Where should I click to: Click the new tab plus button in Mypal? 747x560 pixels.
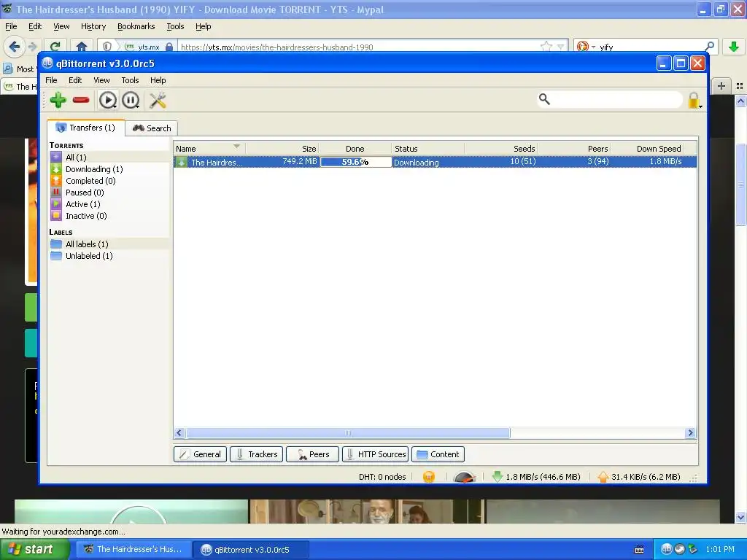click(x=721, y=86)
